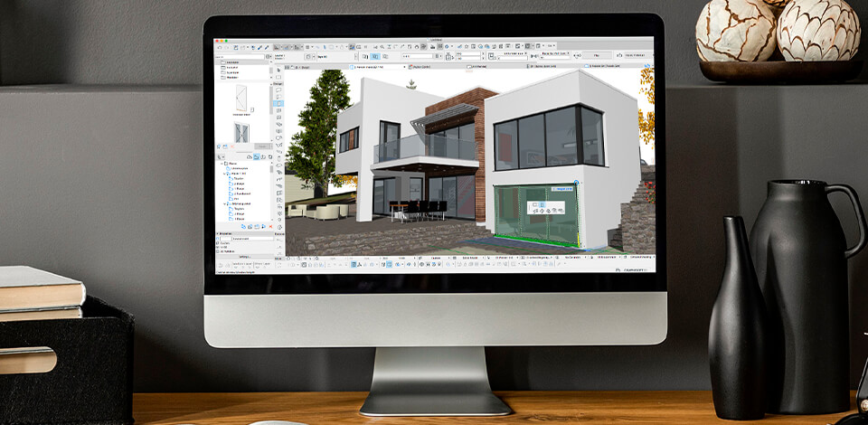Select the third geometry method icon in Info Box
This screenshot has height=425, width=868.
click(385, 56)
